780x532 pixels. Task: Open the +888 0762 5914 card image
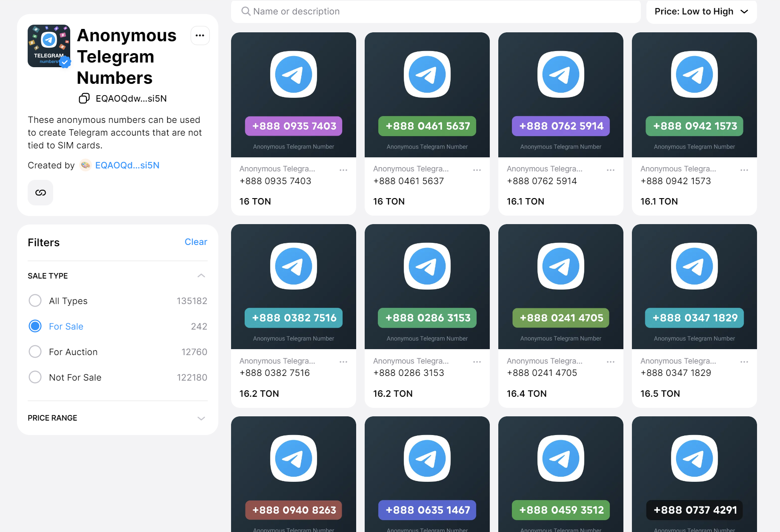(x=561, y=95)
